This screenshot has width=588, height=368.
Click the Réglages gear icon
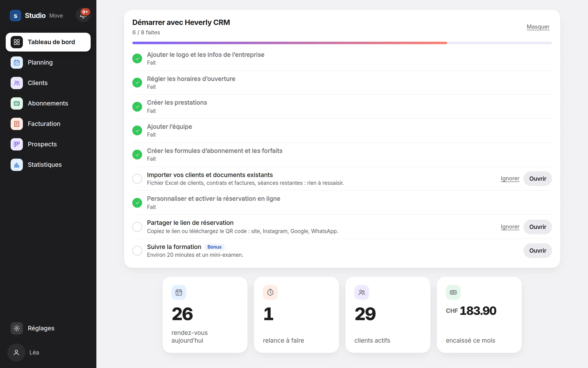click(17, 328)
